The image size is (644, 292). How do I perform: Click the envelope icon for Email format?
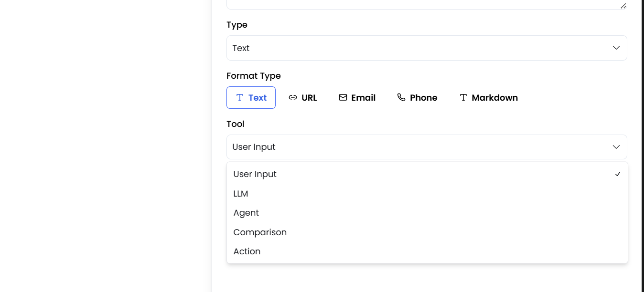343,97
